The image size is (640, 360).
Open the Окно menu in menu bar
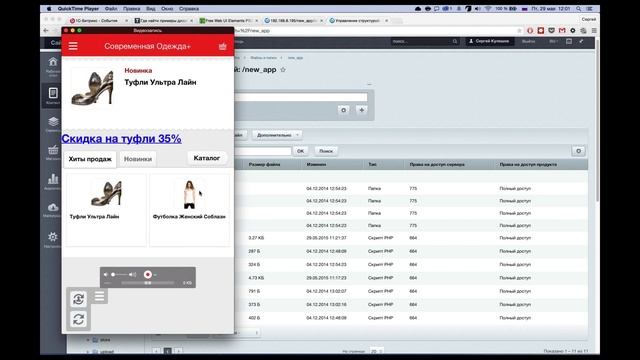click(167, 9)
